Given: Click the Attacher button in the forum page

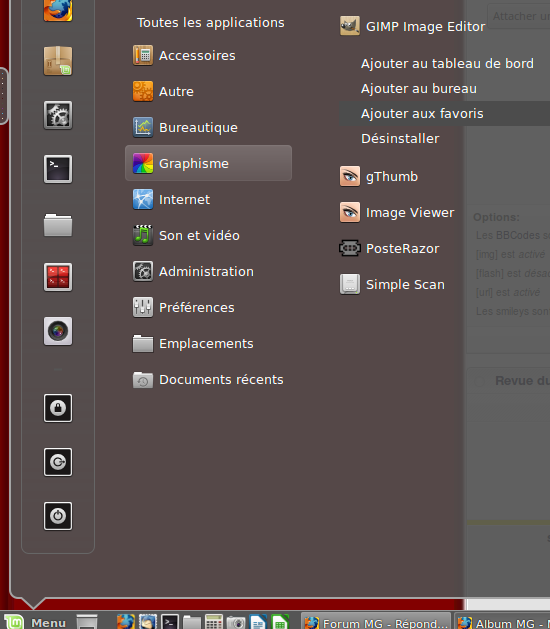Looking at the screenshot, I should (x=519, y=16).
